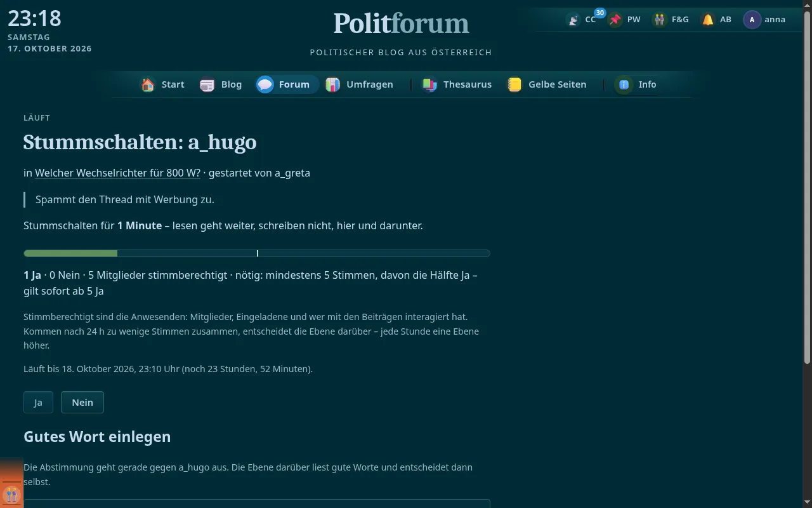Screen dimensions: 812x508
Task: Go to the Start menu label
Action: coord(173,84)
